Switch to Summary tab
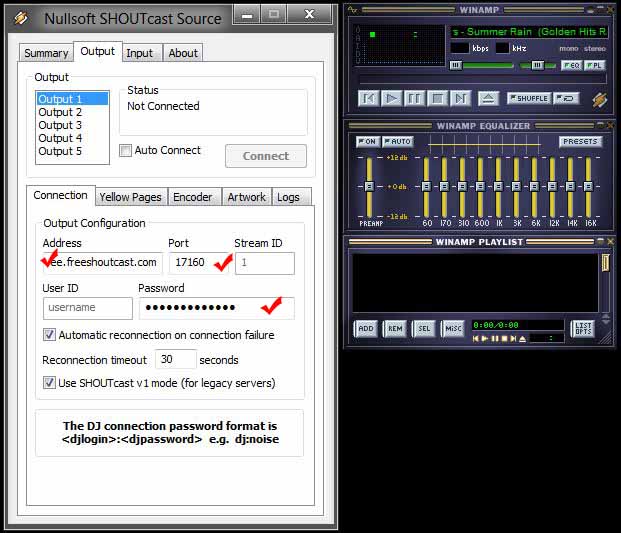Image resolution: width=621 pixels, height=533 pixels. [x=46, y=53]
